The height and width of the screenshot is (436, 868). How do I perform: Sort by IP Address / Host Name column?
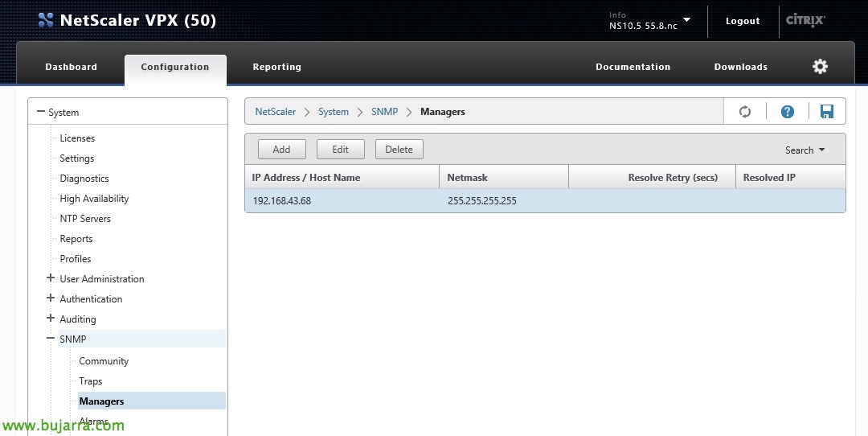pyautogui.click(x=342, y=177)
